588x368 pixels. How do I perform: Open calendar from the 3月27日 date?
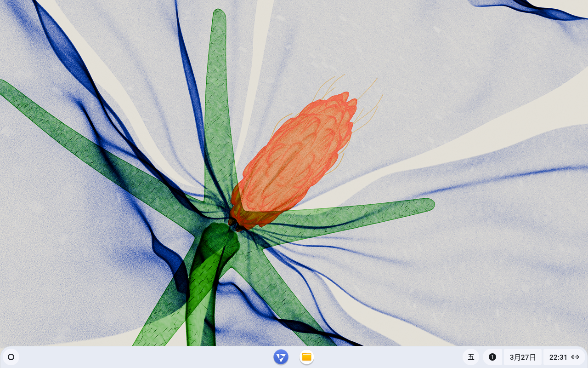click(523, 357)
